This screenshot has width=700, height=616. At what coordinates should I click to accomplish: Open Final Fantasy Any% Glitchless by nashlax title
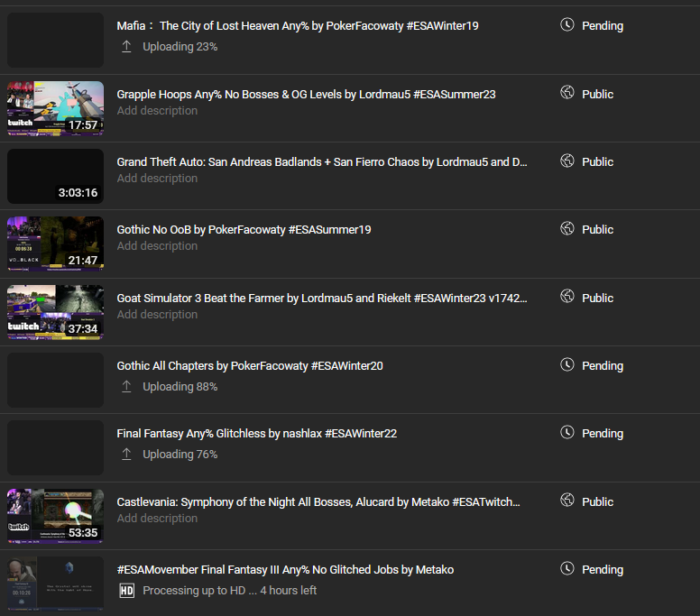[257, 434]
